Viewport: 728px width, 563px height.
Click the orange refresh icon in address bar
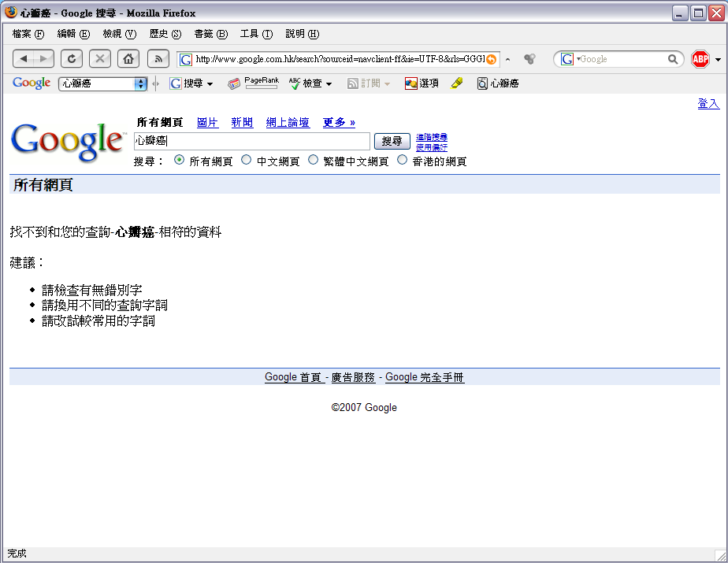click(x=491, y=59)
